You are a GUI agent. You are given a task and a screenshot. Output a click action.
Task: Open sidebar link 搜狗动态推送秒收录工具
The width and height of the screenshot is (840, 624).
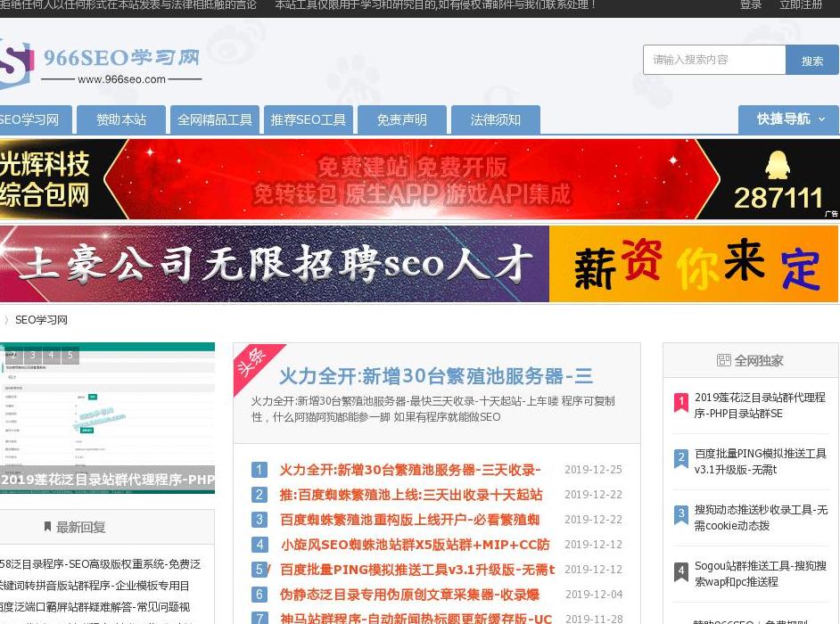[761, 517]
